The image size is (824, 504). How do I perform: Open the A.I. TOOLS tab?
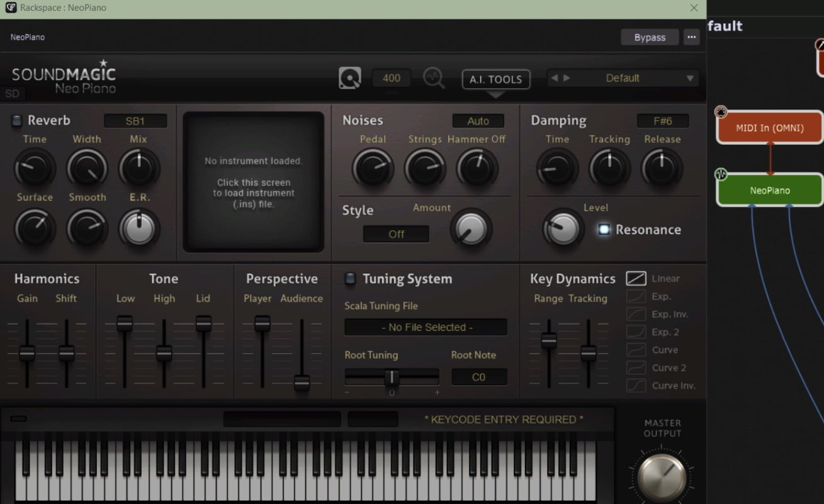click(495, 79)
